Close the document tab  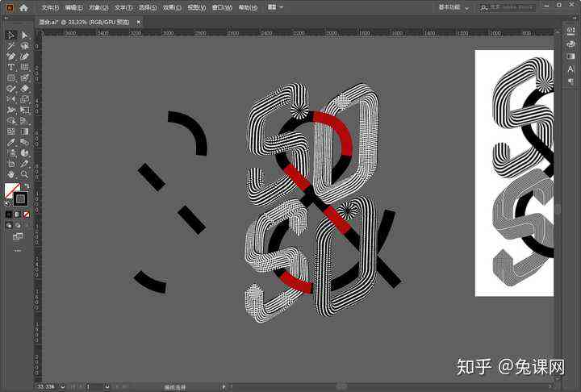click(139, 23)
